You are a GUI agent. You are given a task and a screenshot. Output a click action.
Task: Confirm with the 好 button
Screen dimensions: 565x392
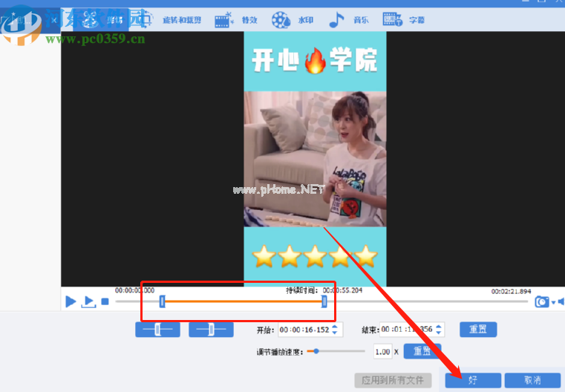coord(473,380)
